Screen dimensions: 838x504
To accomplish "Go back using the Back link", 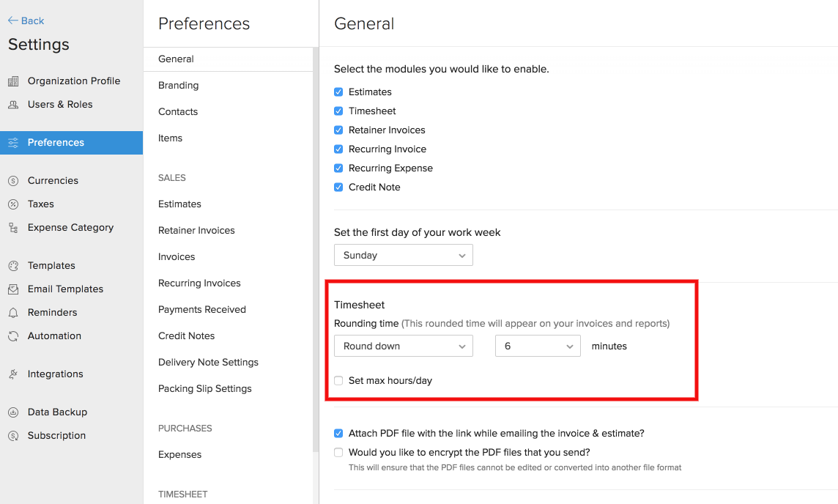I will coord(26,21).
